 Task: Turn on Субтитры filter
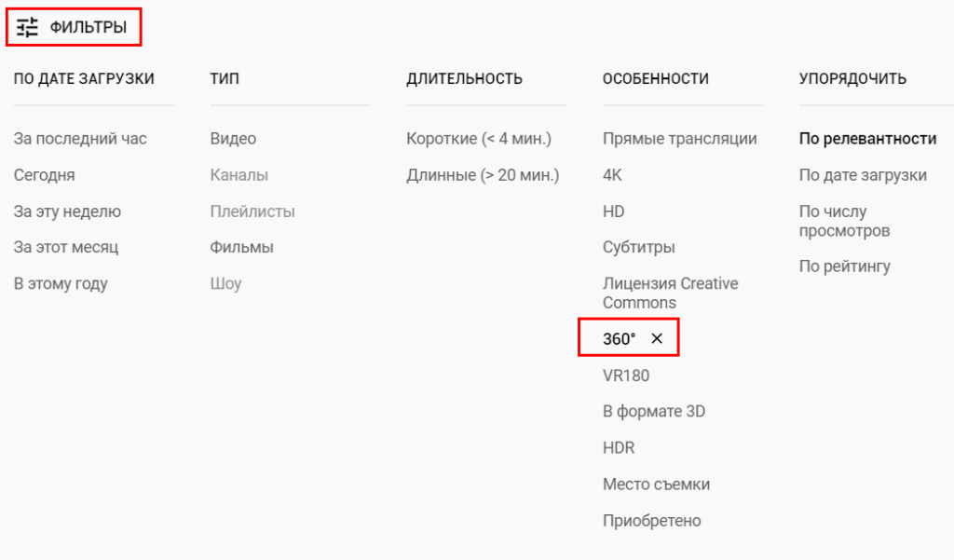[638, 248]
